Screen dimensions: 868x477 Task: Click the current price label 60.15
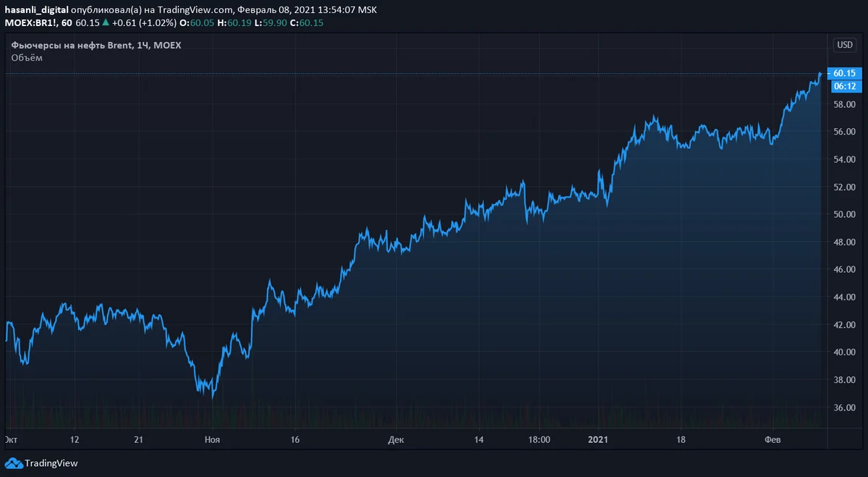pyautogui.click(x=844, y=73)
